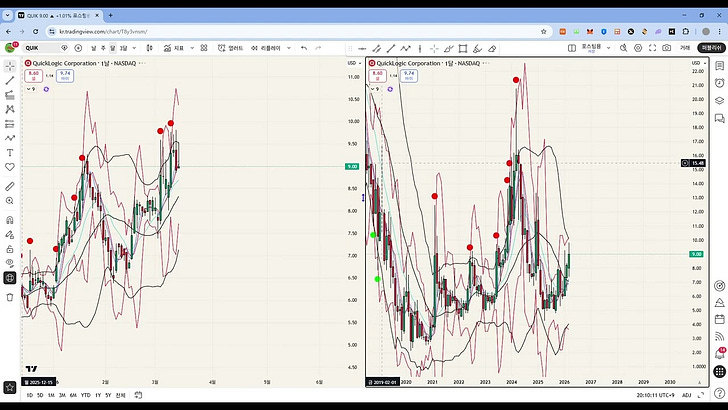This screenshot has width=728, height=410.
Task: Click the compare/add symbol plus icon
Action: tap(78, 48)
